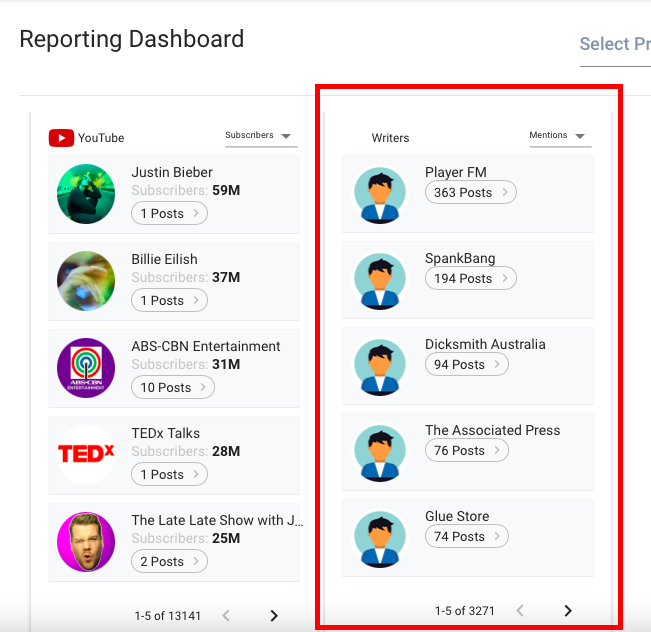Open the Subscribers sort dropdown
Image resolution: width=651 pixels, height=632 pixels.
point(261,136)
